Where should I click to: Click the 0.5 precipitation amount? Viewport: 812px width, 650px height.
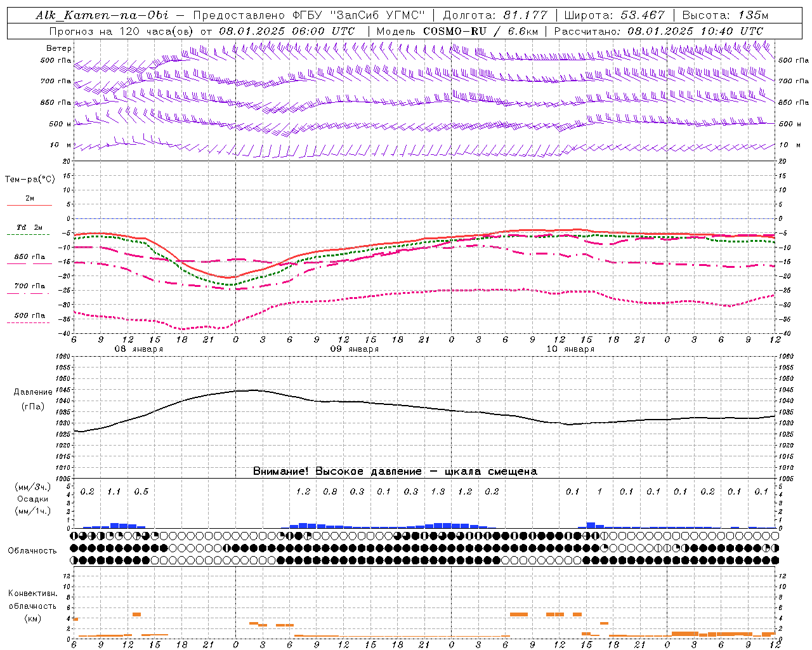click(x=141, y=492)
